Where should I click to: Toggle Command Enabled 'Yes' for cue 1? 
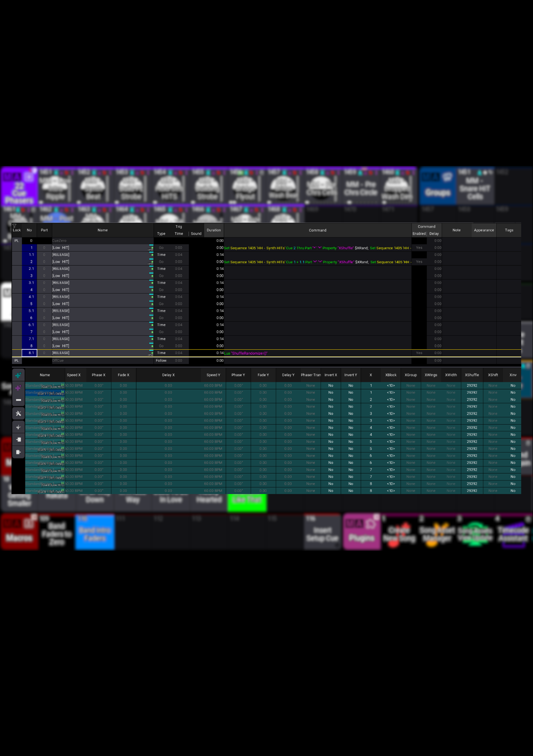point(419,248)
